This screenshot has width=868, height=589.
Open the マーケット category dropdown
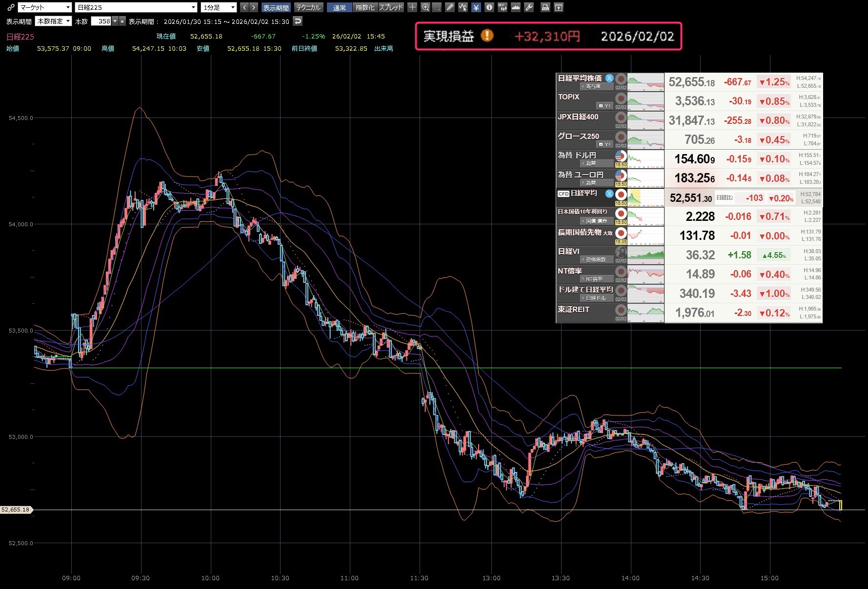[x=45, y=7]
